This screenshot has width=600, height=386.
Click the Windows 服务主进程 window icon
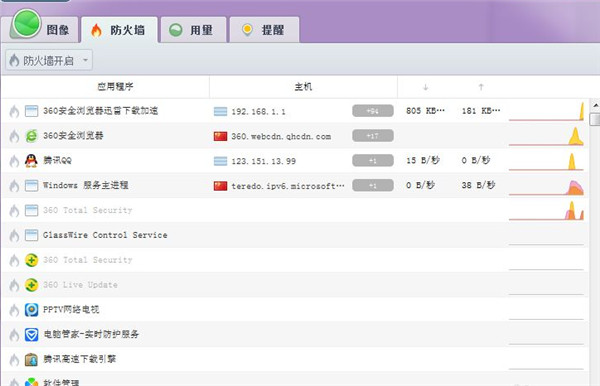pyautogui.click(x=31, y=186)
